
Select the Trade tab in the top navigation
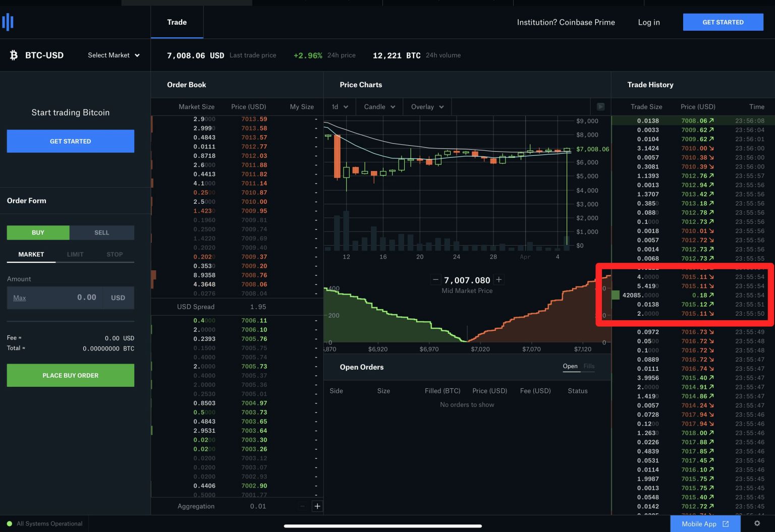(x=177, y=22)
